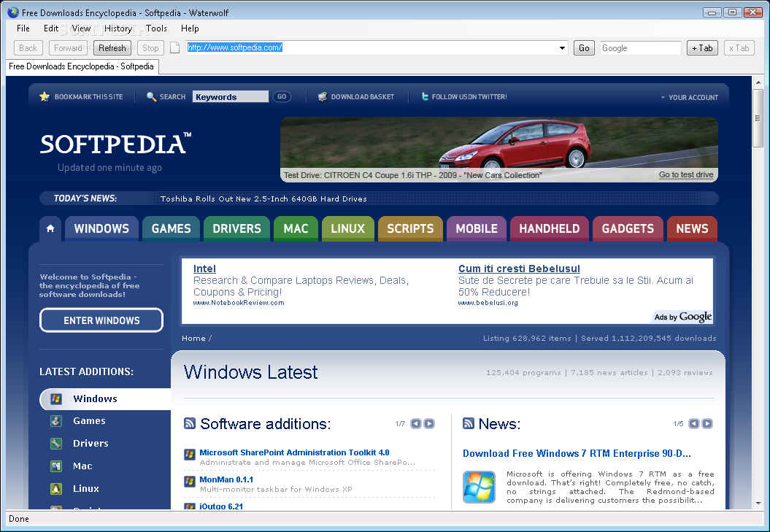Screen dimensions: 770x532
Task: Click the Enter Windows button
Action: click(x=101, y=320)
